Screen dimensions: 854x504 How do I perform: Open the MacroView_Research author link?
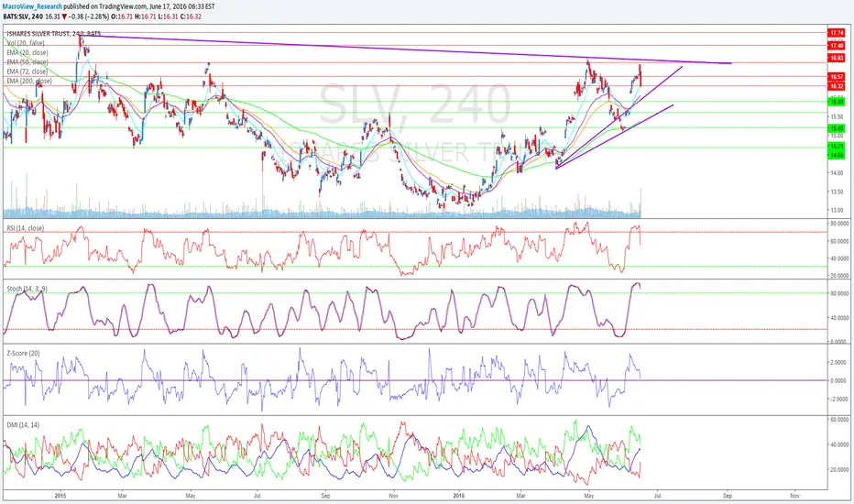(32, 6)
